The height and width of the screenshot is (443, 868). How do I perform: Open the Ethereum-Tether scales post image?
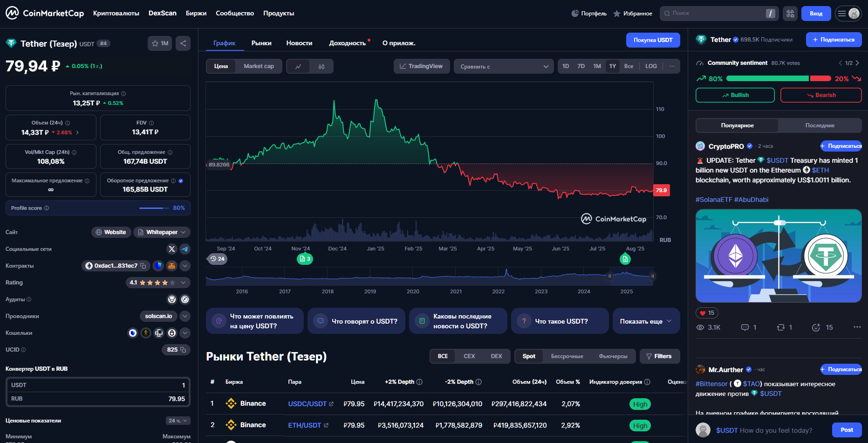(x=779, y=256)
